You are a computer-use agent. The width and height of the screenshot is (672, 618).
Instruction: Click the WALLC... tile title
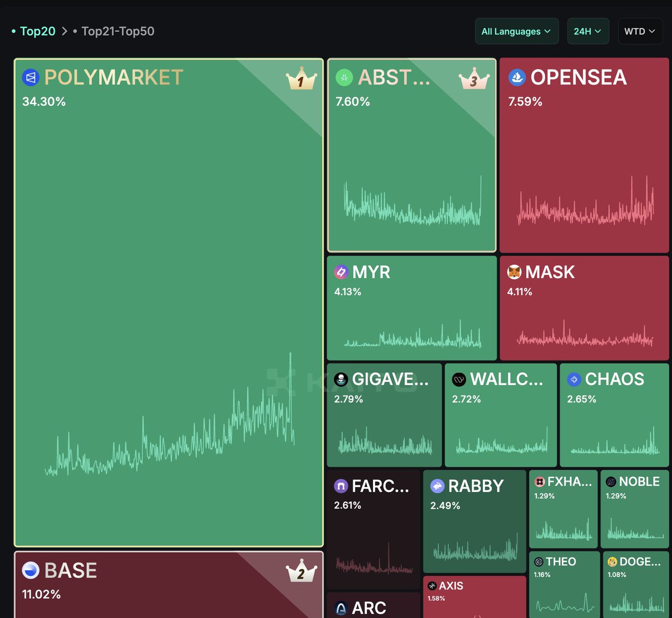(507, 380)
